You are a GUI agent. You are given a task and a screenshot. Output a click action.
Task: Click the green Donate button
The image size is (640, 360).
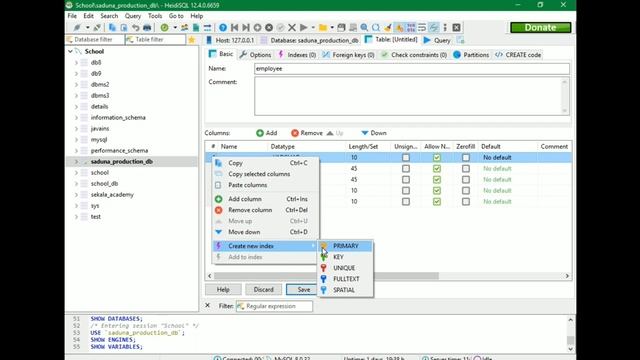[540, 27]
